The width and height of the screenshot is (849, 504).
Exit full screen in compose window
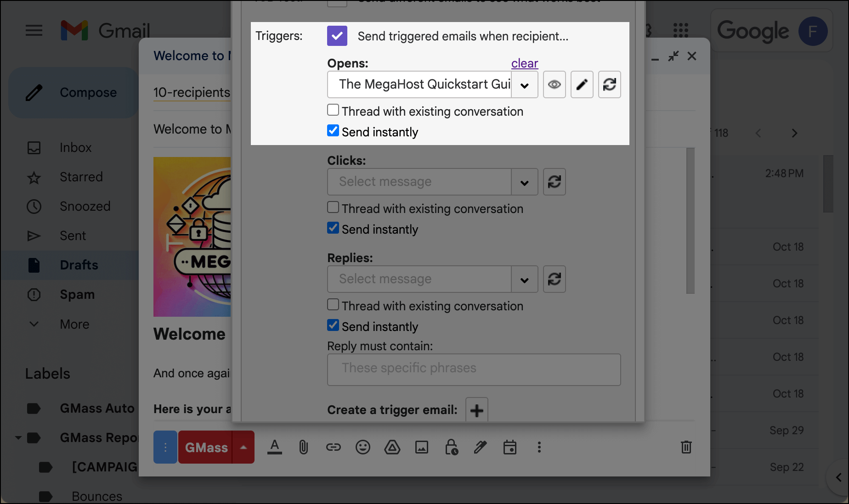(x=674, y=56)
